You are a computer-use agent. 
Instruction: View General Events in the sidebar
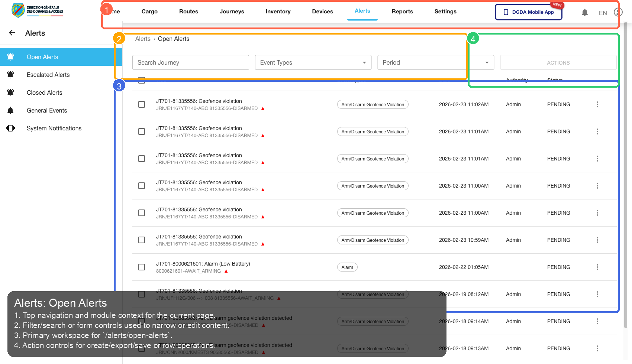tap(47, 110)
